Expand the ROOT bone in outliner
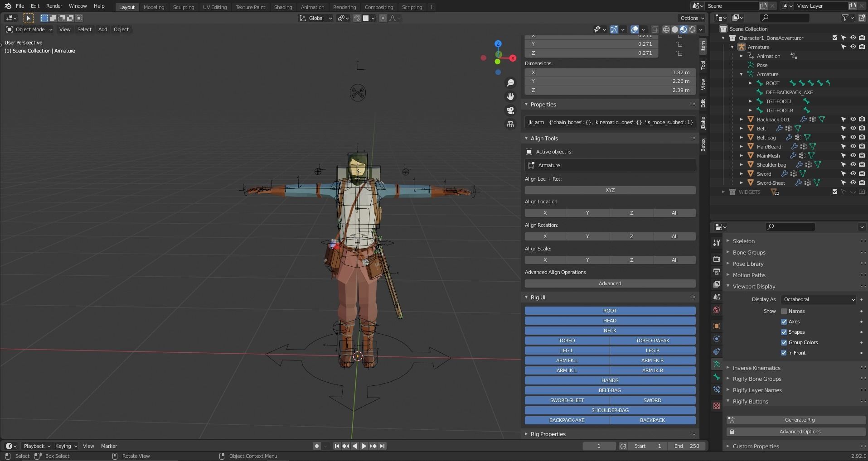 pyautogui.click(x=751, y=83)
